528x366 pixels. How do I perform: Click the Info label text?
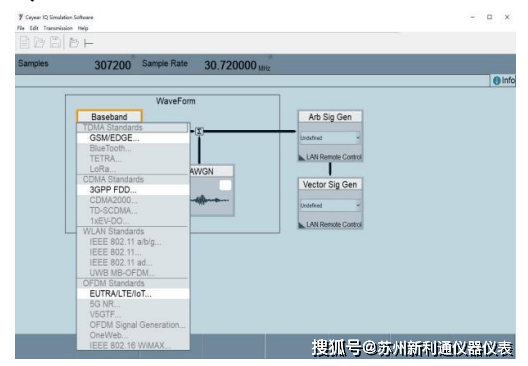[x=508, y=80]
